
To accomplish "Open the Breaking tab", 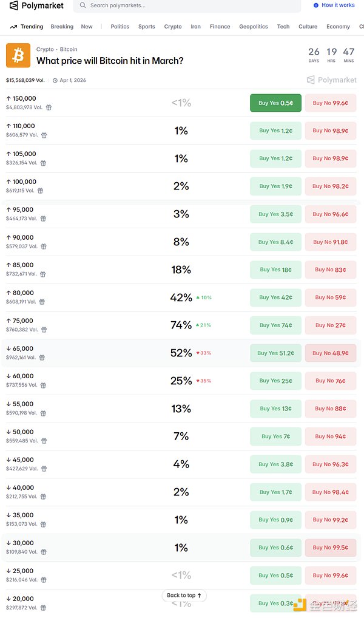I will coord(62,27).
